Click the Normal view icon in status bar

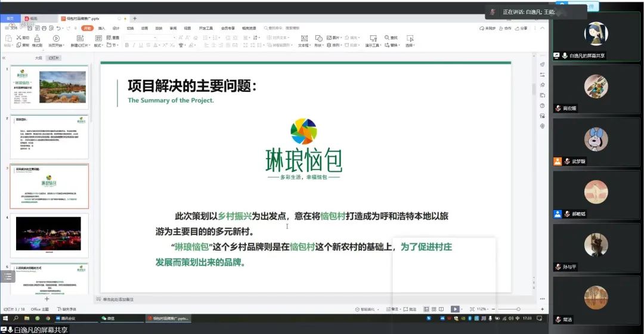(426, 309)
